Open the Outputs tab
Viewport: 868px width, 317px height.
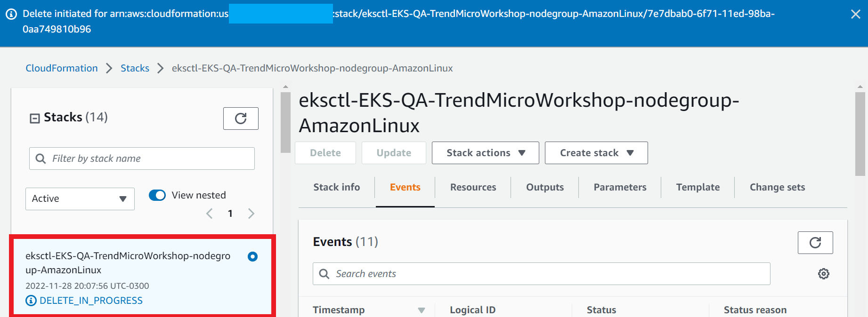click(x=545, y=187)
